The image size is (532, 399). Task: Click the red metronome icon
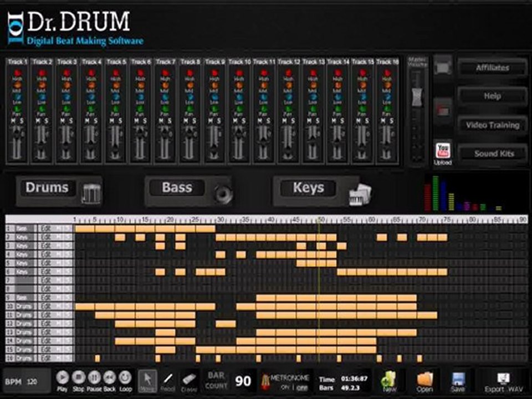pos(265,381)
